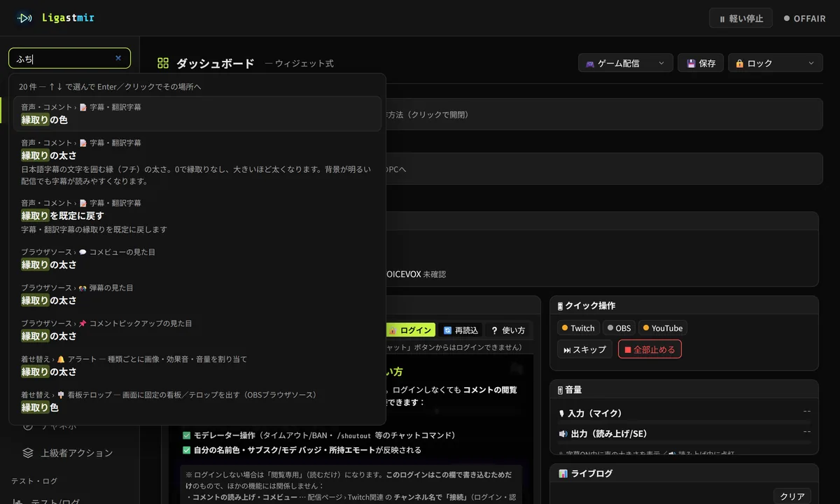This screenshot has width=840, height=504.
Task: Click the OFFAIR status indicator
Action: pyautogui.click(x=805, y=19)
